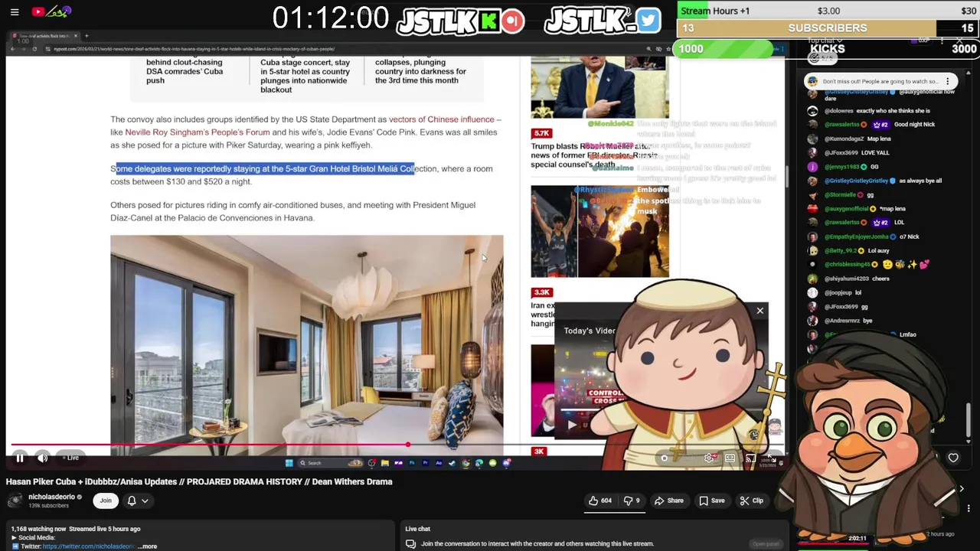Viewport: 980px width, 551px height.
Task: Play the Today's Video popup clip
Action: point(572,425)
